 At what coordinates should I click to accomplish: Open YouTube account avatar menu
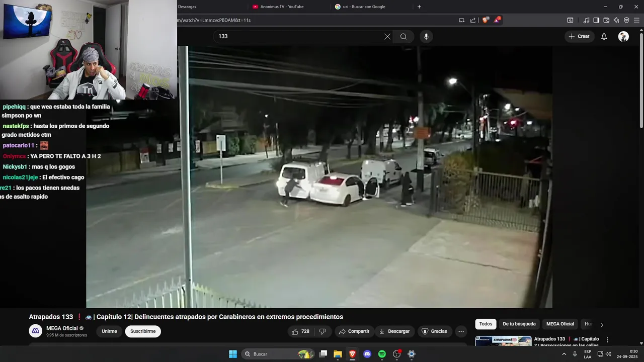pos(623,37)
